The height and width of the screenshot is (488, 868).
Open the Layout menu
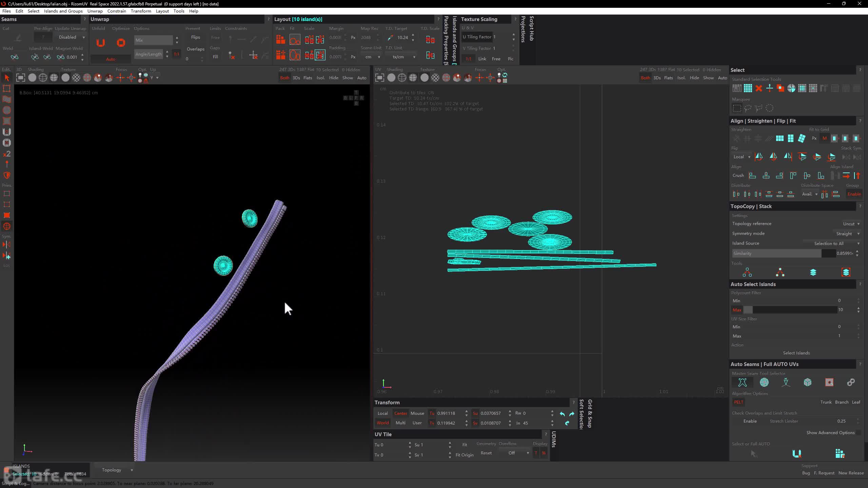coord(162,11)
